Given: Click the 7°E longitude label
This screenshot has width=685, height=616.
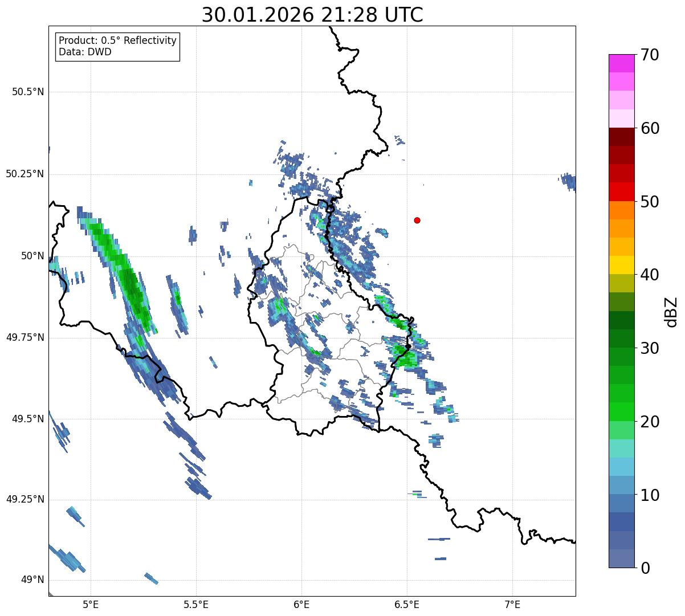Looking at the screenshot, I should 512,604.
